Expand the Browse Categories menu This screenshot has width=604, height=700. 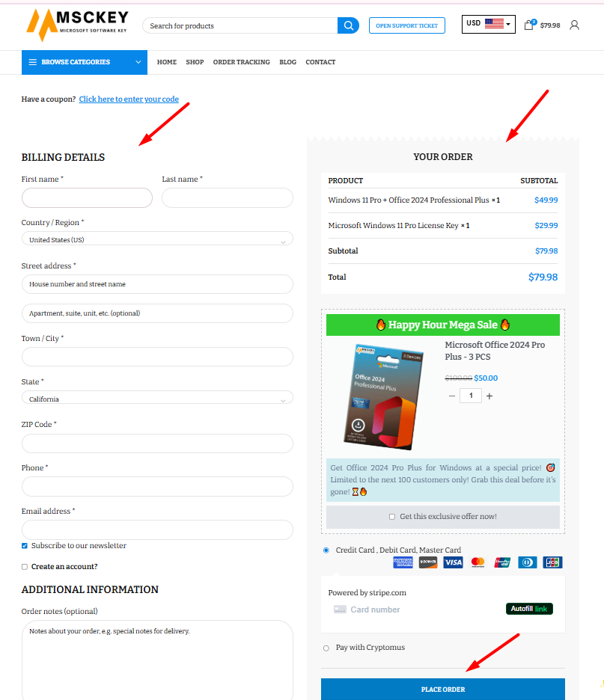(85, 62)
